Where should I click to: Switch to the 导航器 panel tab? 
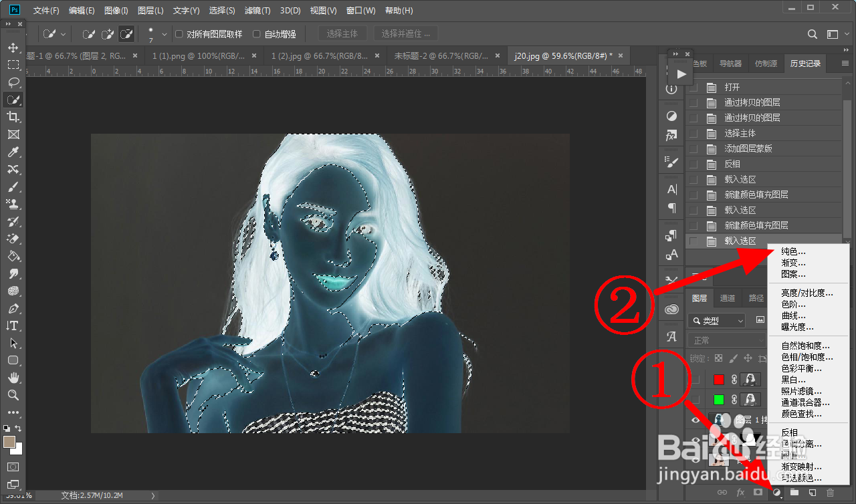pos(730,64)
